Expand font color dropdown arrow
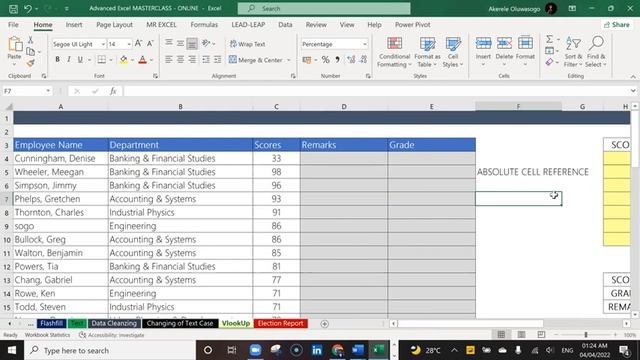The height and width of the screenshot is (360, 640). [x=151, y=60]
